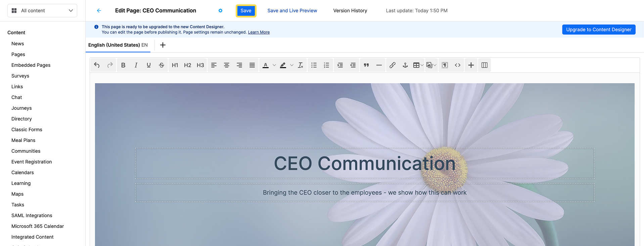Click Upgrade to Content Designer button
Viewport: 644px width, 246px height.
point(599,30)
